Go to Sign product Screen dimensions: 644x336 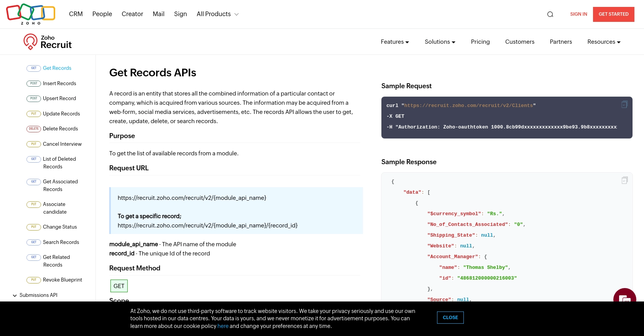pos(181,14)
